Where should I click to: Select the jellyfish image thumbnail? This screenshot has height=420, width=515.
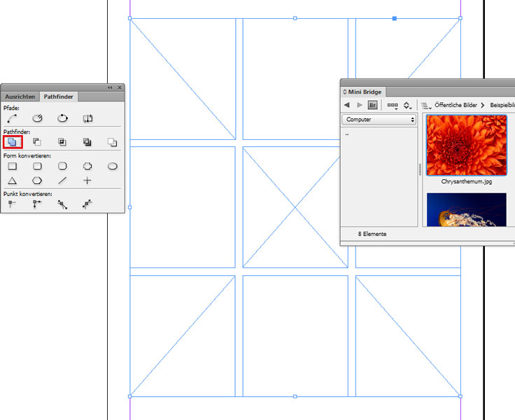click(466, 210)
